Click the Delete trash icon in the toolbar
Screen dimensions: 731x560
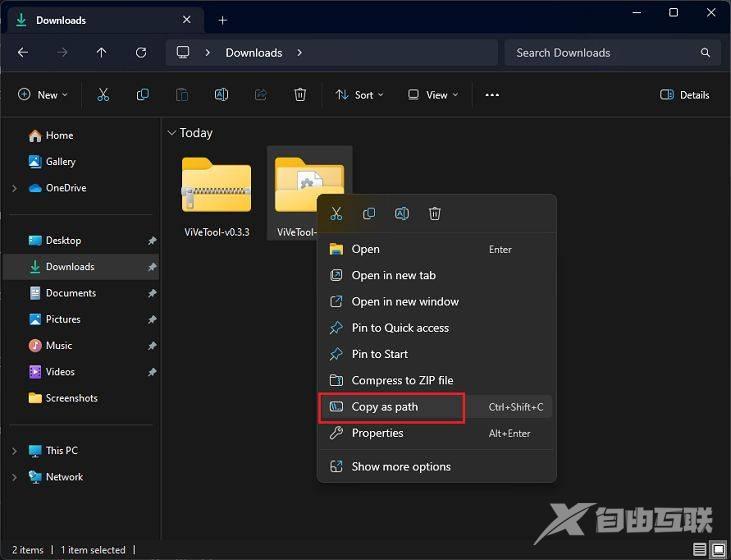pos(300,95)
